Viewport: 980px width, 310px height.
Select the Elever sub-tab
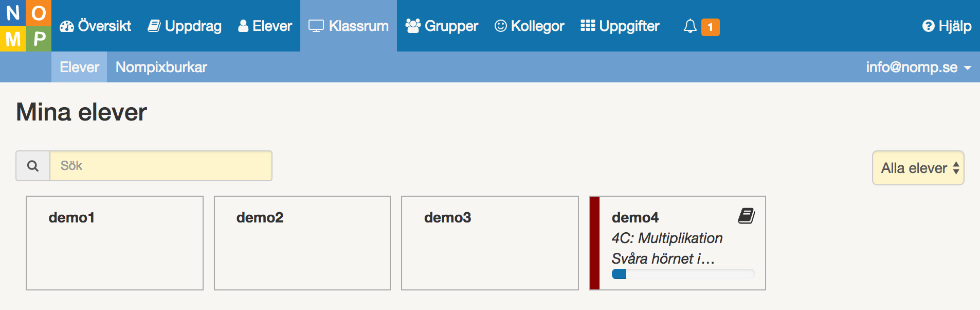point(79,67)
